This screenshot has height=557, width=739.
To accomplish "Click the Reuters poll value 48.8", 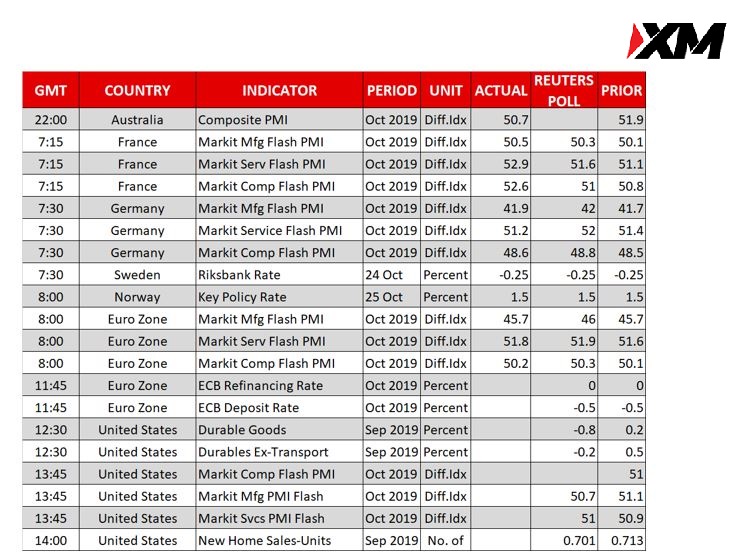I will (x=564, y=253).
